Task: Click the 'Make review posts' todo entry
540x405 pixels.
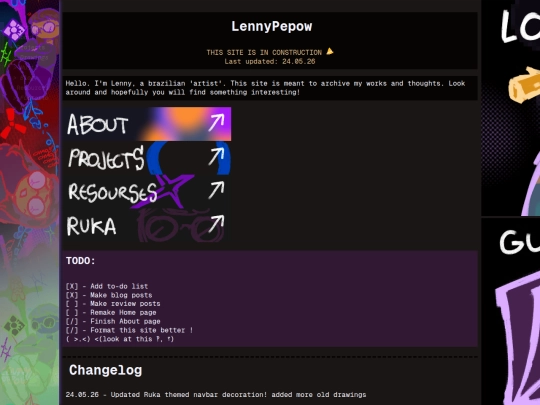Action: 113,304
